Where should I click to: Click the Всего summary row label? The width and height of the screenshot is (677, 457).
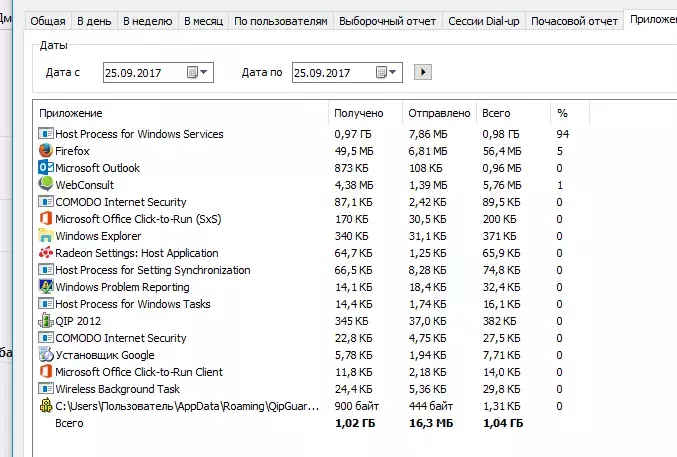(69, 423)
